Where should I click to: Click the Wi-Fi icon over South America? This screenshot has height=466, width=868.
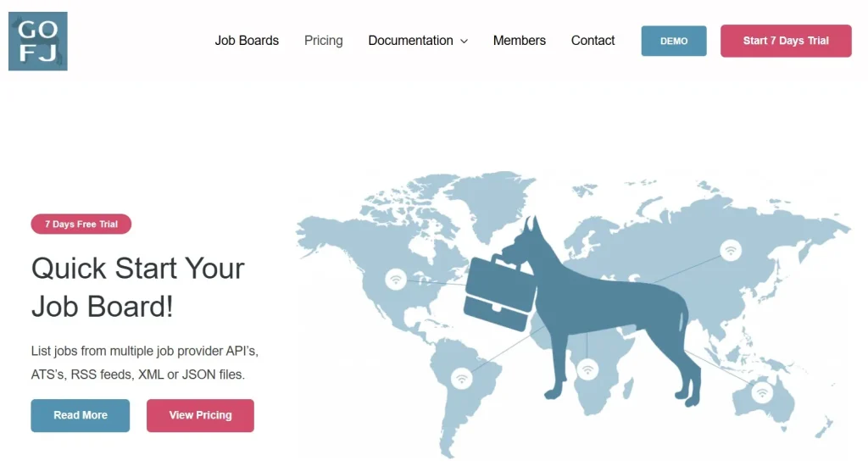(462, 378)
